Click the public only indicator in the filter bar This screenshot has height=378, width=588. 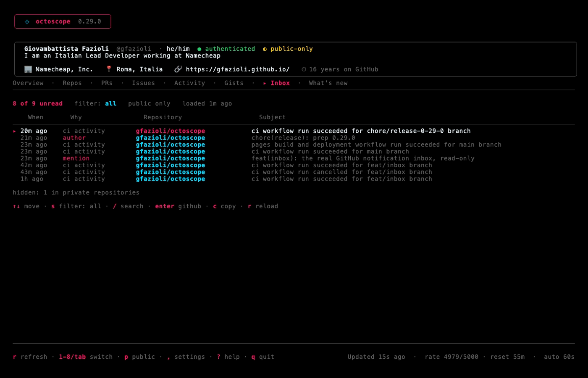point(149,104)
